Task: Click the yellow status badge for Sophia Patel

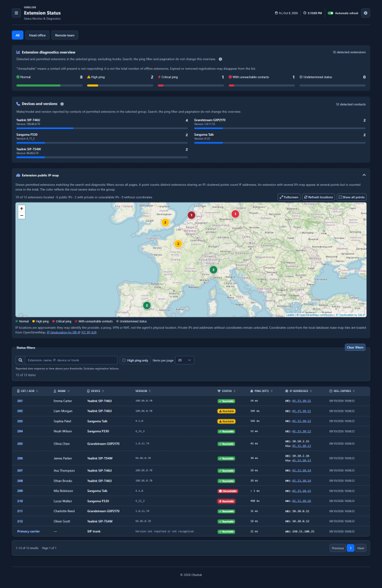Action: click(226, 421)
